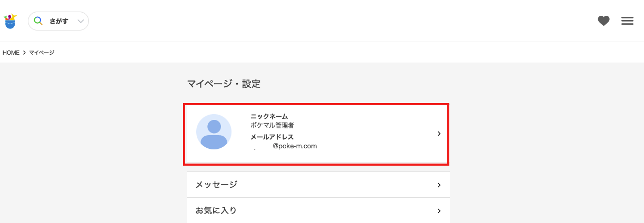
Task: Click the chevron on the メッセージ row
Action: (439, 185)
